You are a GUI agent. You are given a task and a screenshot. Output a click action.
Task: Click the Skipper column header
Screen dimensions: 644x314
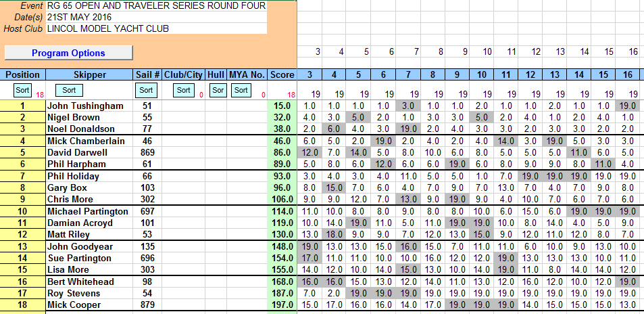point(89,74)
